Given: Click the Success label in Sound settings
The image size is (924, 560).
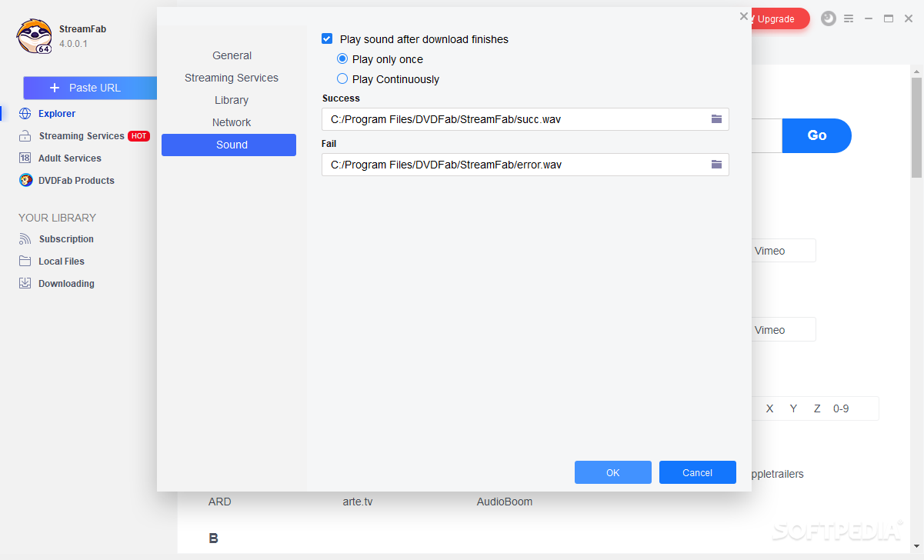Looking at the screenshot, I should click(341, 98).
